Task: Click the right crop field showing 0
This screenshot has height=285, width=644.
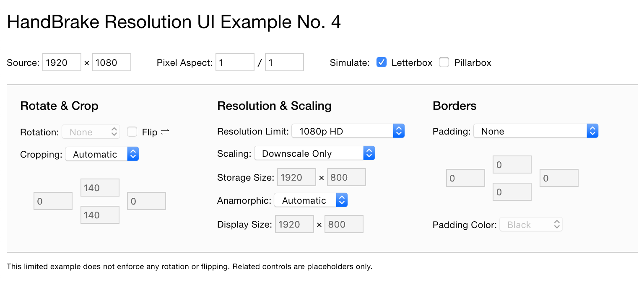Action: pyautogui.click(x=146, y=201)
